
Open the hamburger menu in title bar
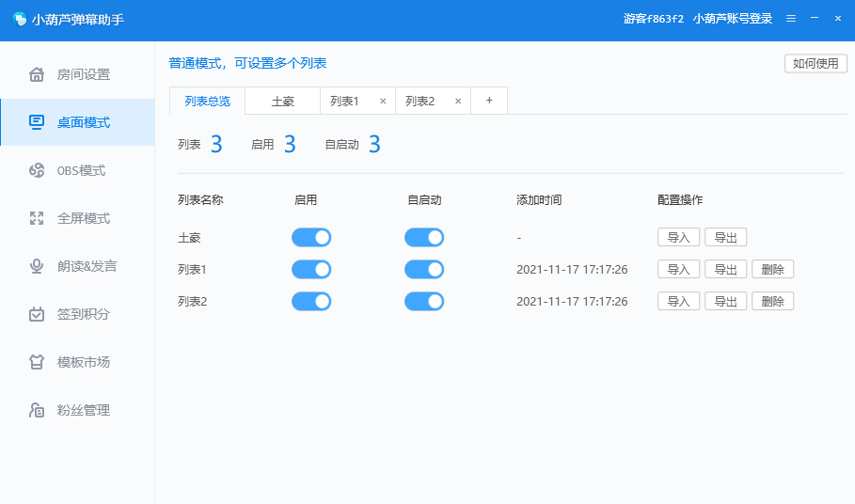(791, 19)
